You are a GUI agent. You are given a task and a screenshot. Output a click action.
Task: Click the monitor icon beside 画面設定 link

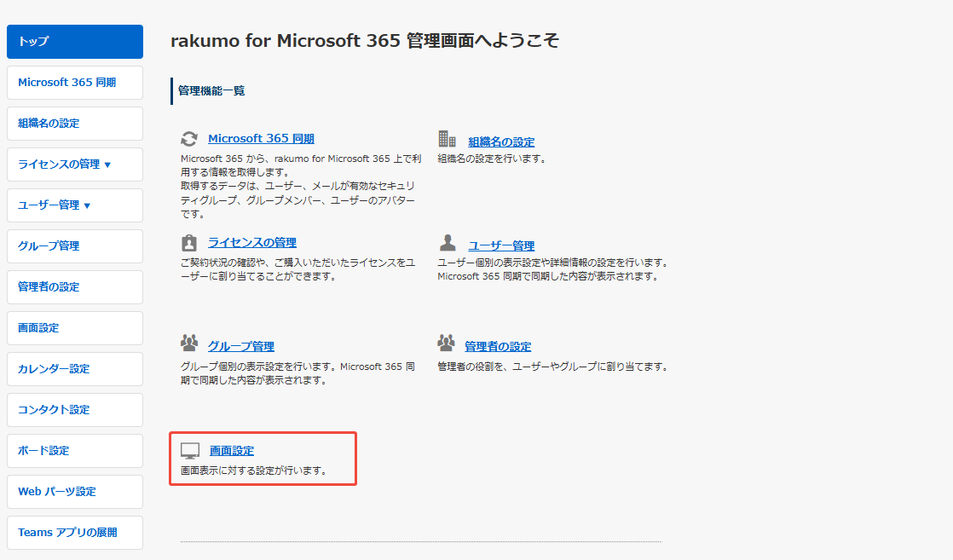tap(189, 451)
